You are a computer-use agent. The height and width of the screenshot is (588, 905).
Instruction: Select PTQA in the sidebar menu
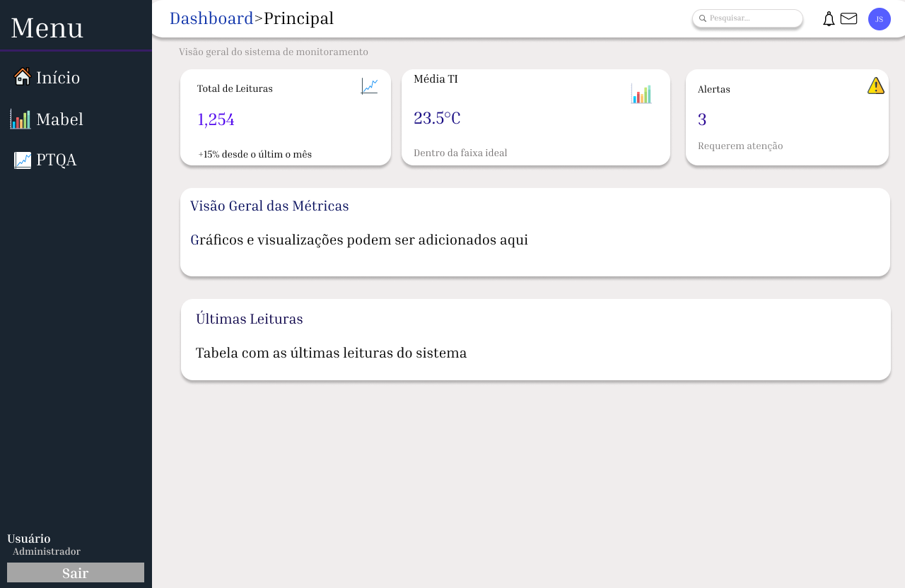(57, 160)
